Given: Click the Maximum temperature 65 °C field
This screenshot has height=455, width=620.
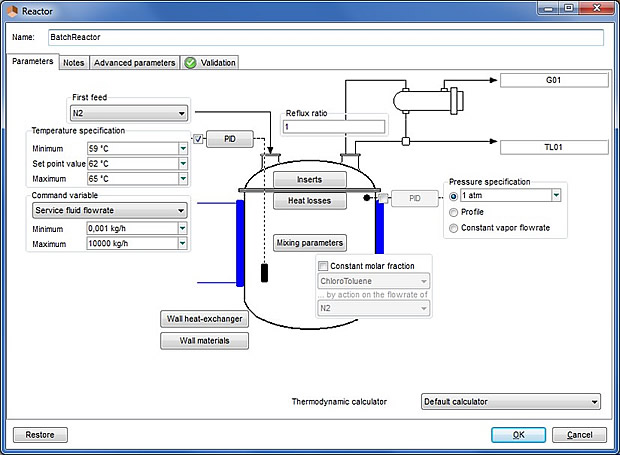Looking at the screenshot, I should 133,179.
